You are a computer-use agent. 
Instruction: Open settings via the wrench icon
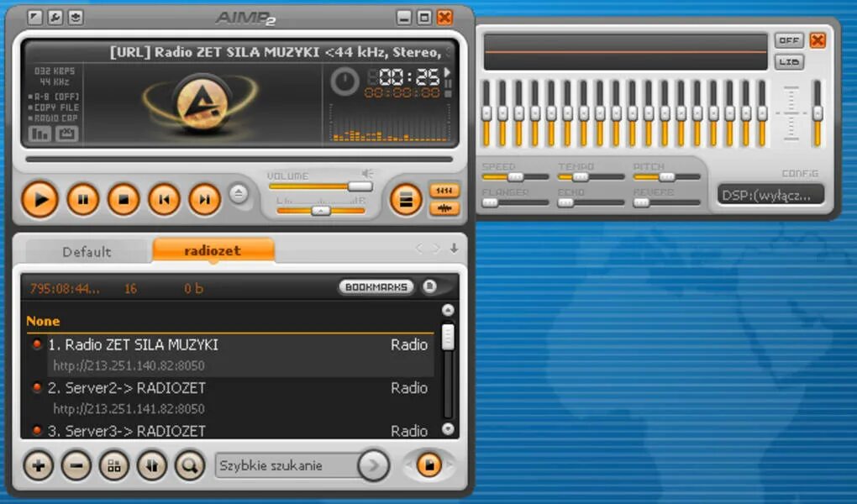pos(55,17)
